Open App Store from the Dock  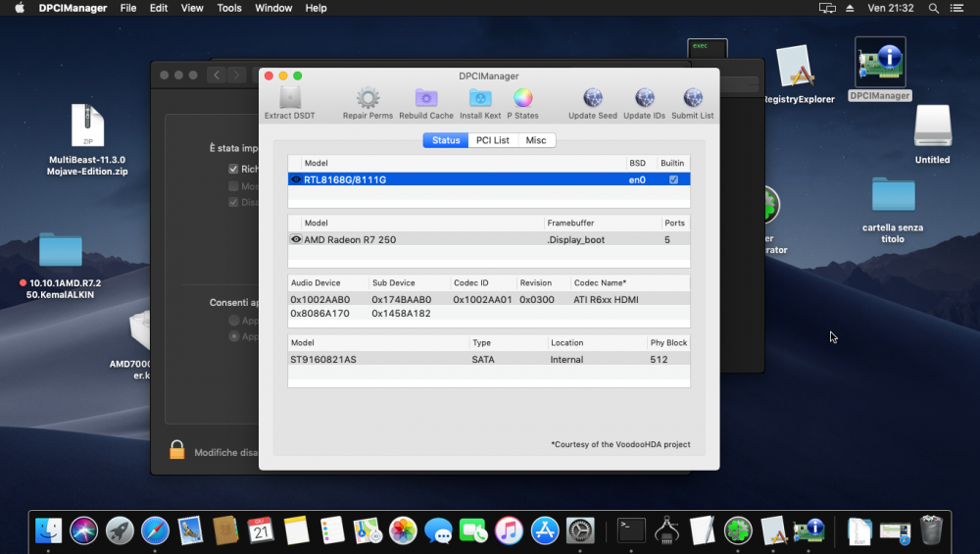[x=544, y=530]
